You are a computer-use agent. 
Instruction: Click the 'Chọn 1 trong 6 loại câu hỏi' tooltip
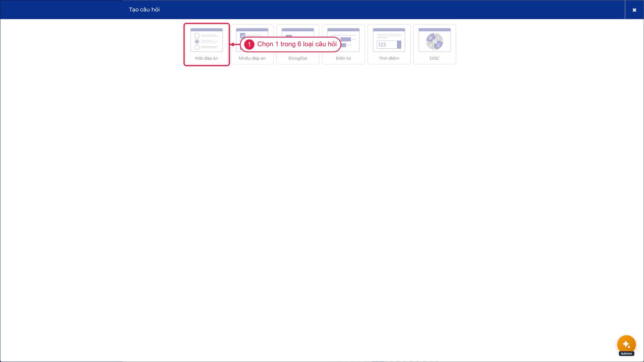(291, 44)
